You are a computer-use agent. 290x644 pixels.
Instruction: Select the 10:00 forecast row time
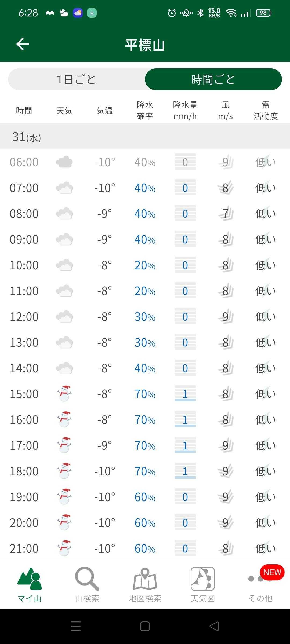coord(24,265)
